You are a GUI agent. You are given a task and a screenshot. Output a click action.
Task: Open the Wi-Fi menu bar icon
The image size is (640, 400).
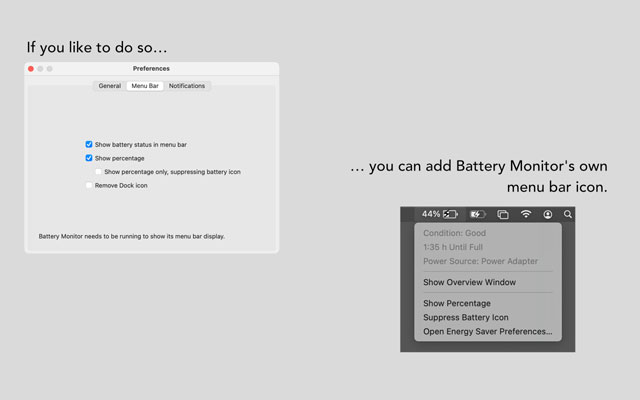pos(526,214)
